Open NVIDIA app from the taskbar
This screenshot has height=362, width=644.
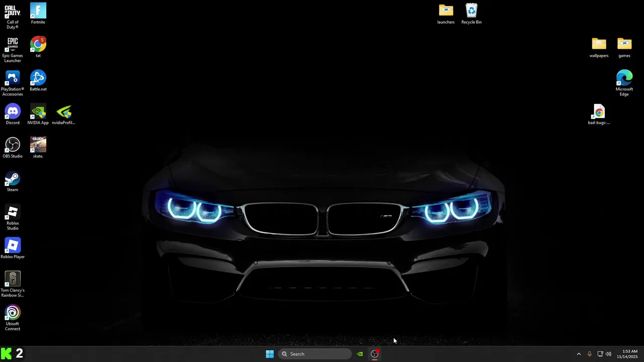pyautogui.click(x=360, y=354)
